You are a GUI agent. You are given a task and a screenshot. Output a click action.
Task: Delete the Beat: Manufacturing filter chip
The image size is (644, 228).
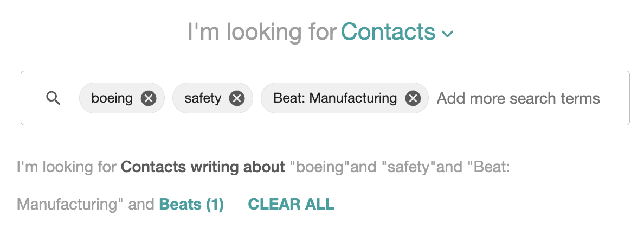tap(413, 98)
